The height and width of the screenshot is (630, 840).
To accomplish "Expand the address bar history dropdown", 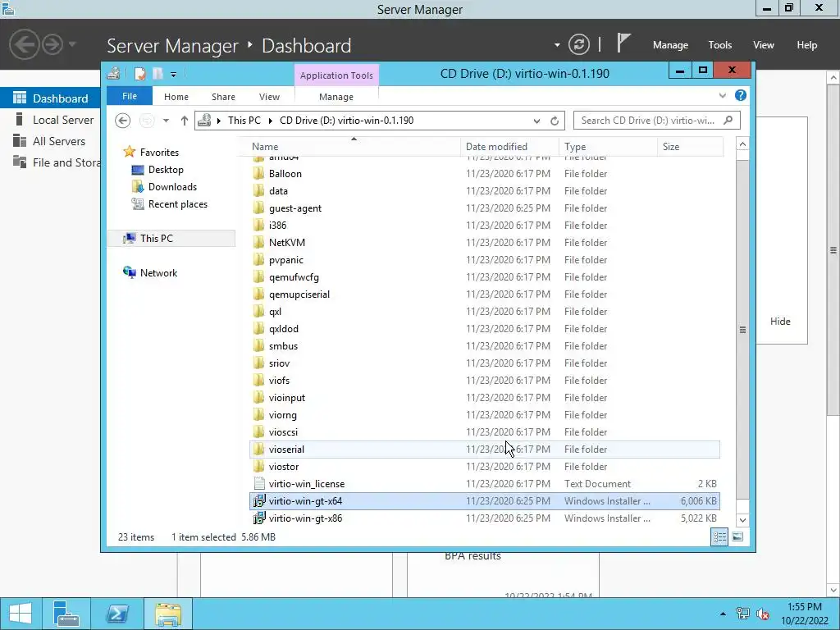I will click(536, 121).
